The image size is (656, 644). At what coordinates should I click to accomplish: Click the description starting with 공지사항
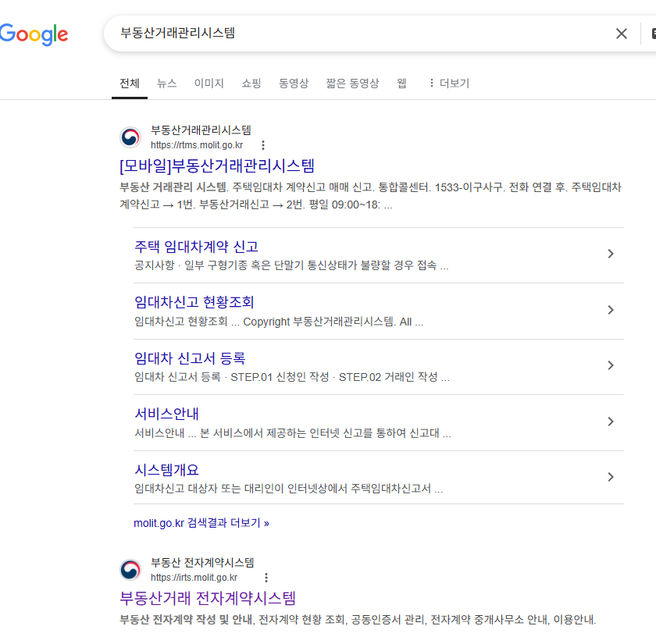pyautogui.click(x=291, y=265)
